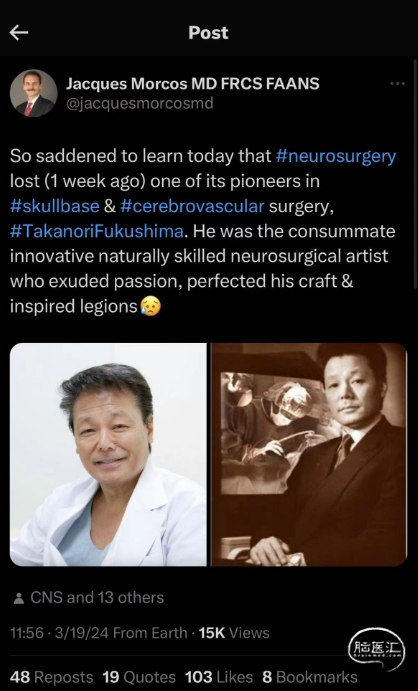Show the 103 Likes list

pos(219,677)
